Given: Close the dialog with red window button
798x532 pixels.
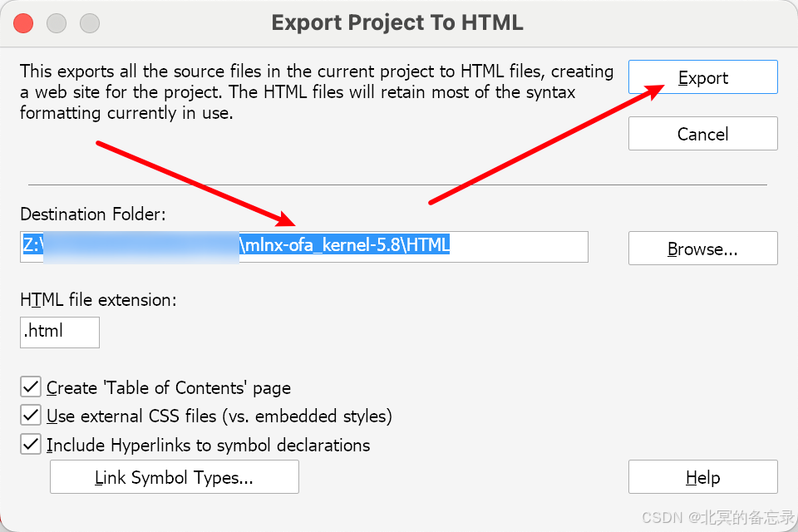Looking at the screenshot, I should [x=23, y=23].
